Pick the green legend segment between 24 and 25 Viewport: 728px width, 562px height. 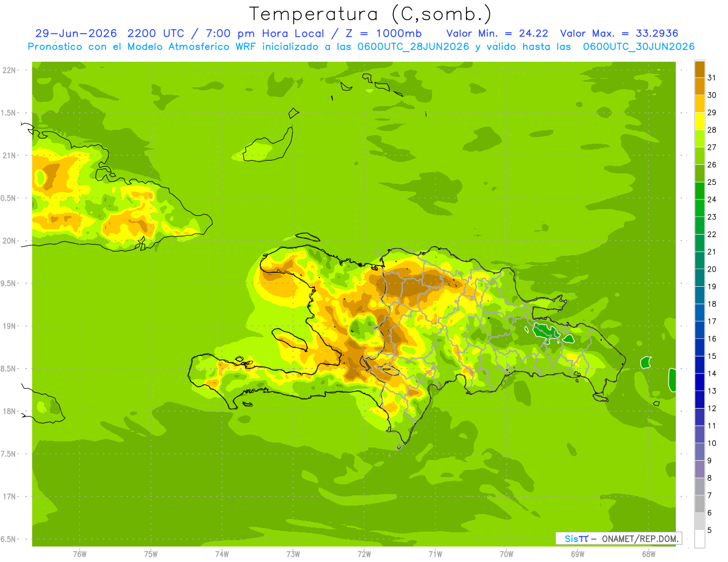click(699, 191)
